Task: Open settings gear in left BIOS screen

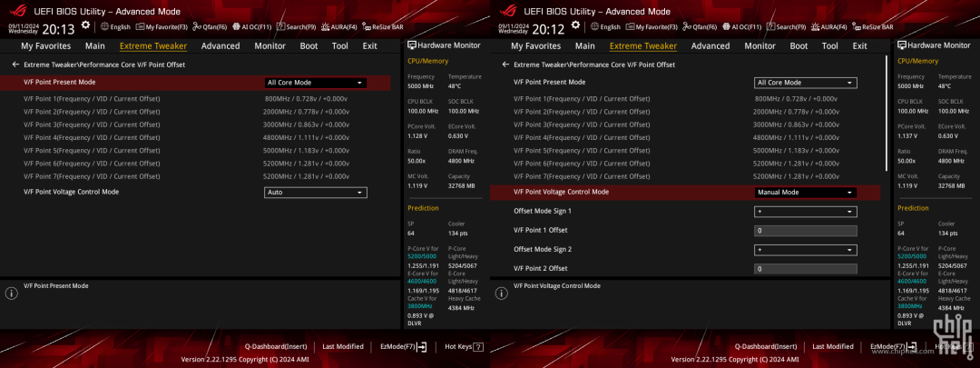Action: [85, 25]
